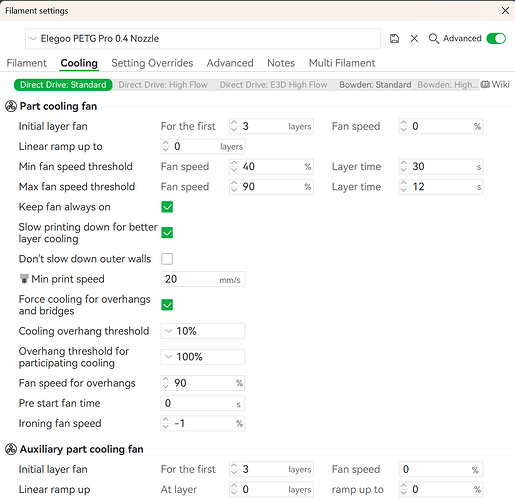This screenshot has width=515, height=500.
Task: Open the Multi Filament tab
Action: tap(342, 63)
